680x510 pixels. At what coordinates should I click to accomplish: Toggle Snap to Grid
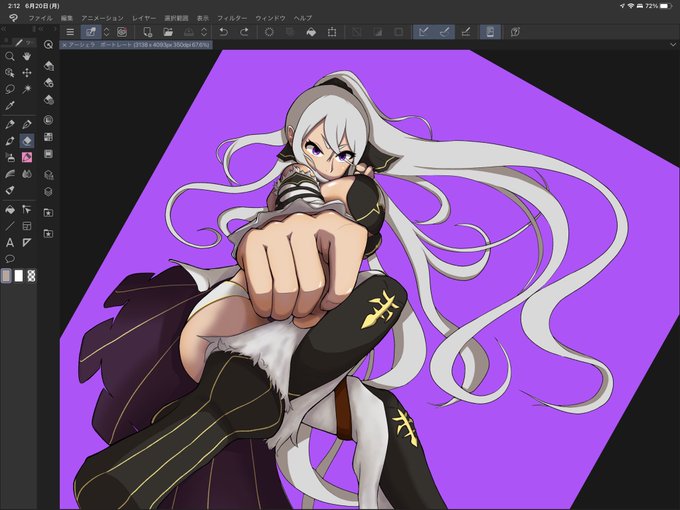click(x=466, y=32)
